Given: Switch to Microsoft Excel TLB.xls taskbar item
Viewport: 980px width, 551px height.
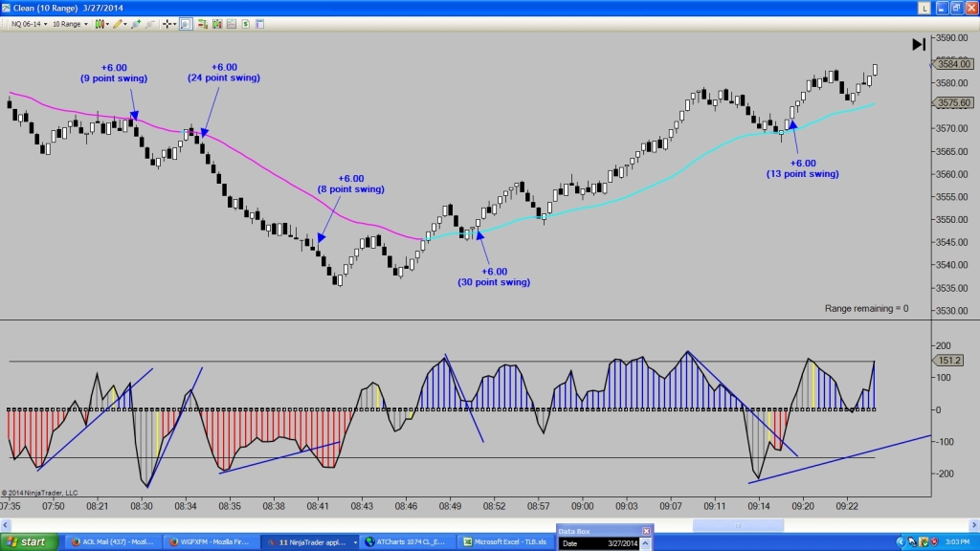Looking at the screenshot, I should [505, 541].
